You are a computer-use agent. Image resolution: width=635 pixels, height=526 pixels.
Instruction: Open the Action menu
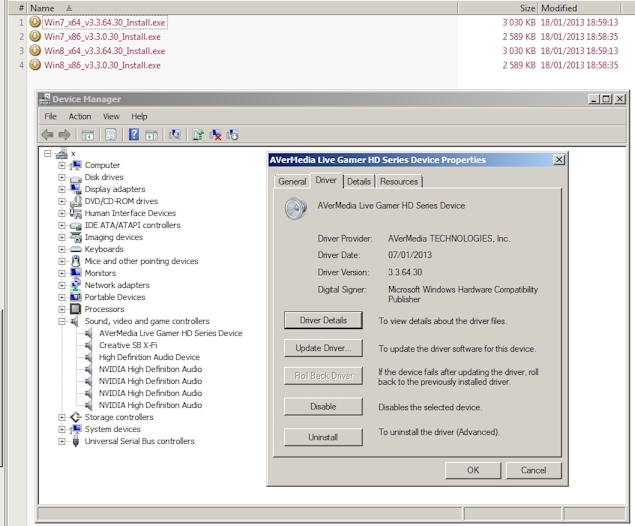[x=80, y=116]
